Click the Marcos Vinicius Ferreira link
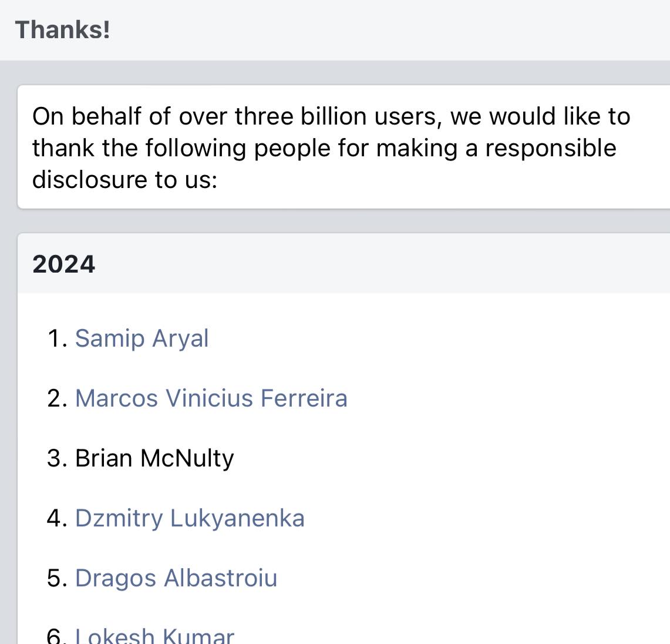The image size is (670, 644). tap(211, 398)
